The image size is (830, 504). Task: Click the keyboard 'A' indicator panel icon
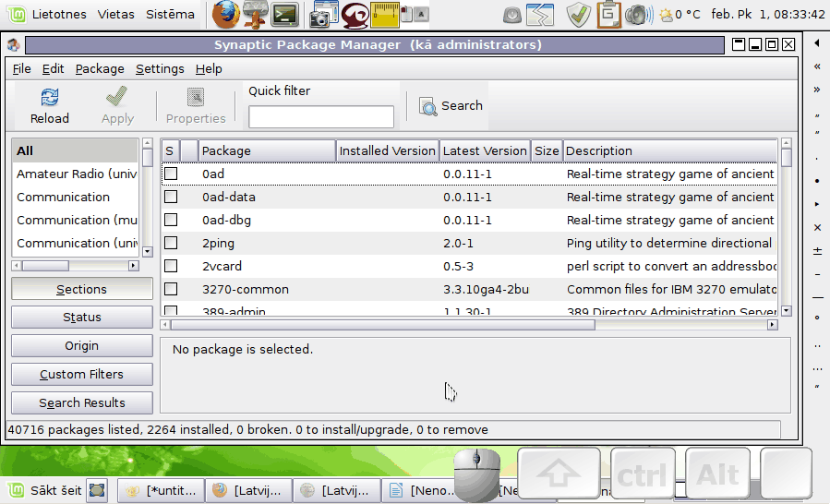tap(421, 14)
